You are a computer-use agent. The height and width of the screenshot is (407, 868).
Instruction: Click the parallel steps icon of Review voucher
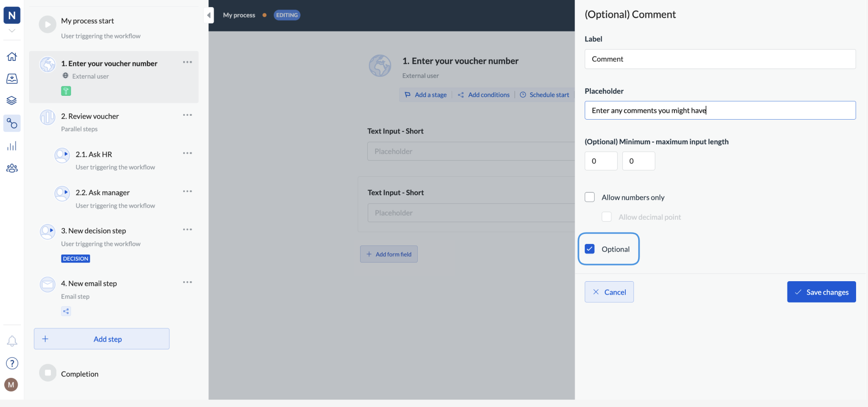click(x=48, y=117)
